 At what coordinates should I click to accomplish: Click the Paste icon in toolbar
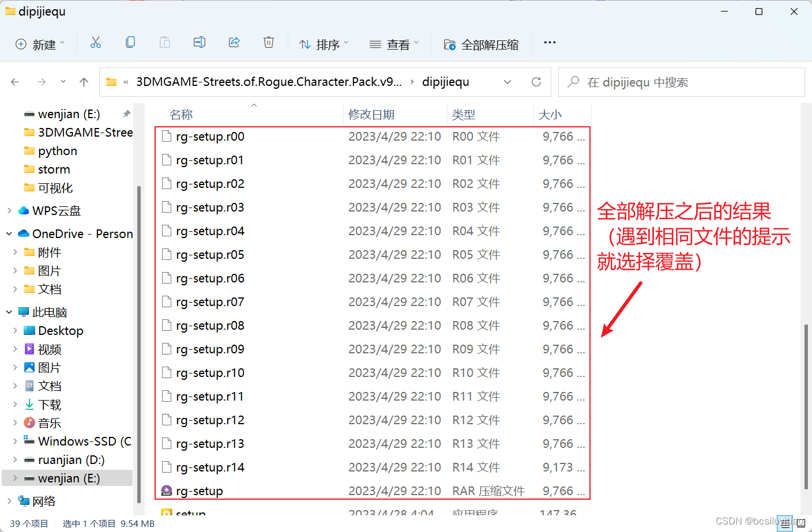[x=164, y=42]
